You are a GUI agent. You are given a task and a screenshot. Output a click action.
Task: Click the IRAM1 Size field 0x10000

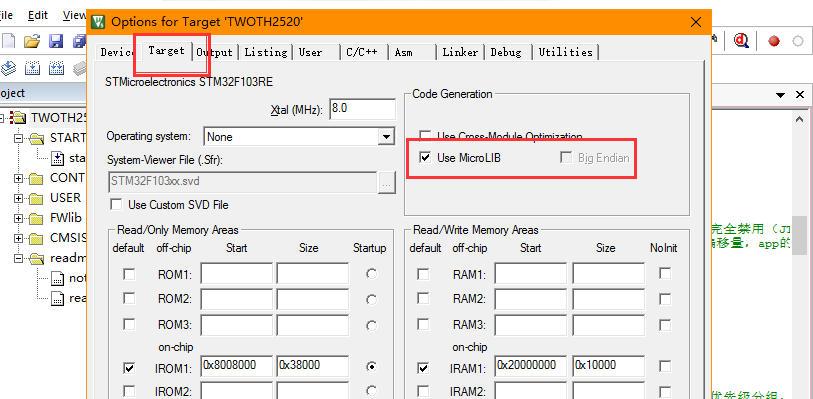click(x=609, y=365)
